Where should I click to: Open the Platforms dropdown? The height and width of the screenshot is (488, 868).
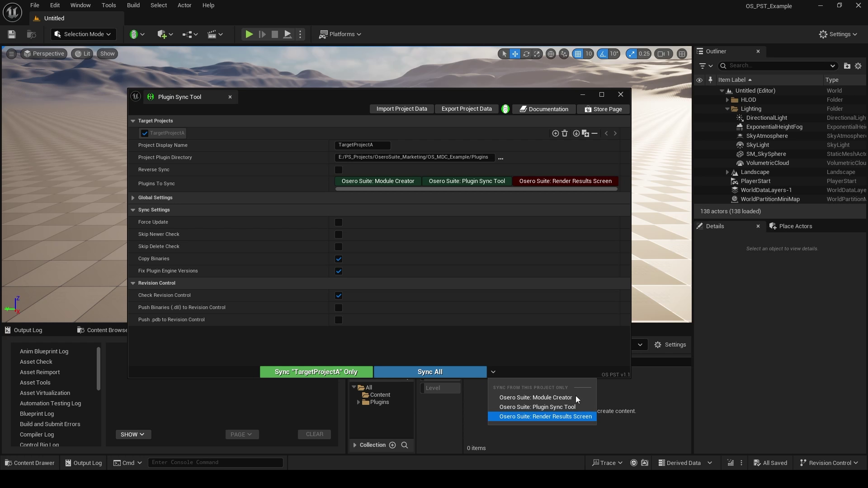click(340, 34)
